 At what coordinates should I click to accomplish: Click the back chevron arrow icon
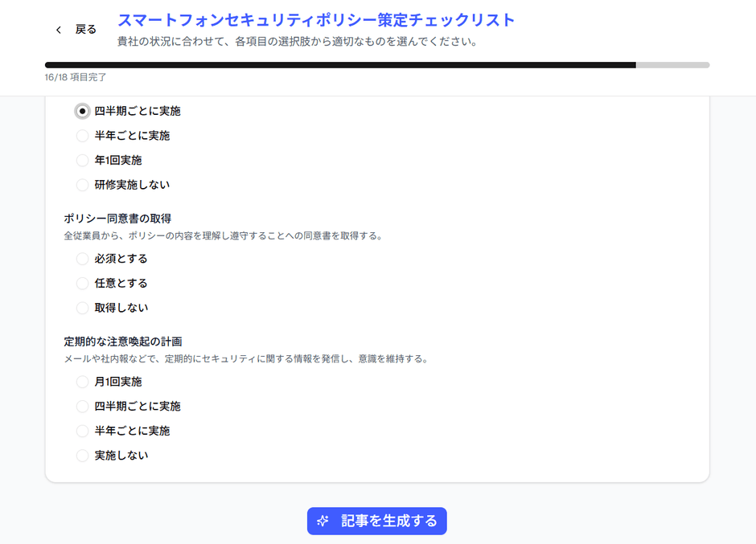point(57,29)
